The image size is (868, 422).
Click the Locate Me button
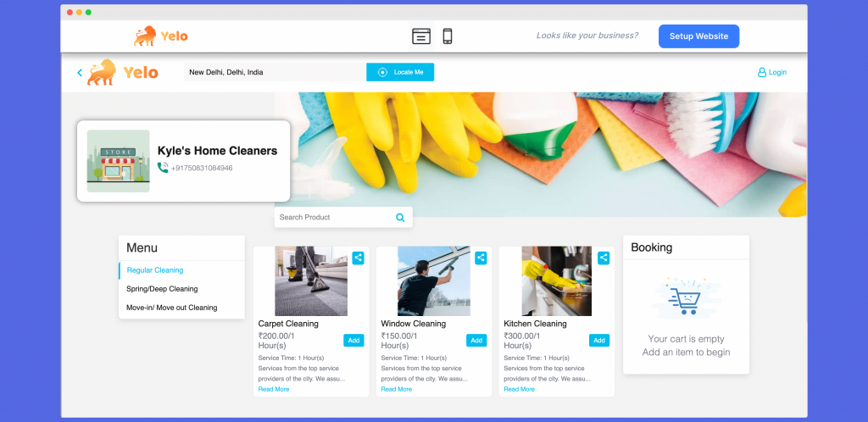coord(400,73)
